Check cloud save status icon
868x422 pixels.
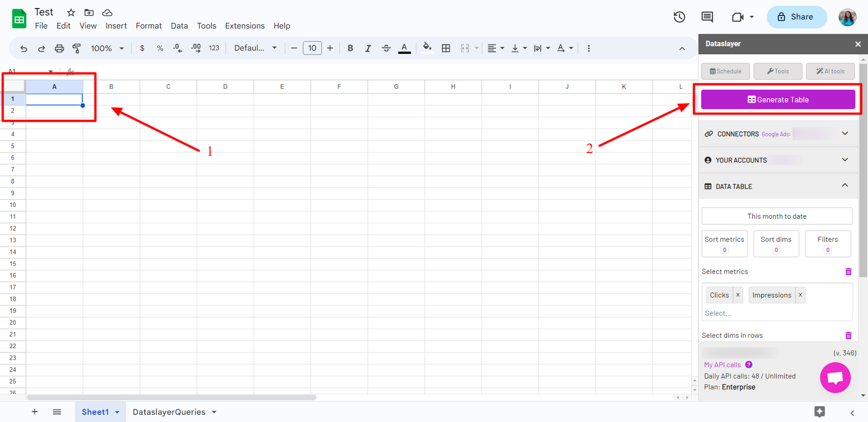pos(107,12)
